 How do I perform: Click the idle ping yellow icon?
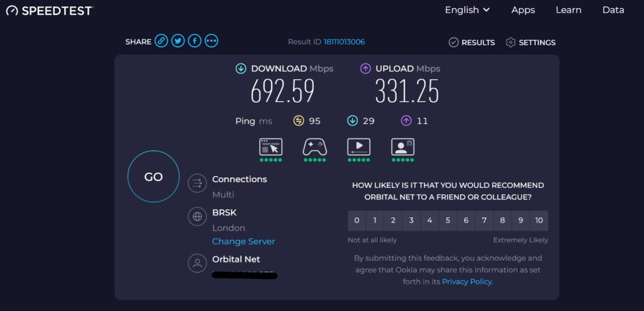point(298,121)
